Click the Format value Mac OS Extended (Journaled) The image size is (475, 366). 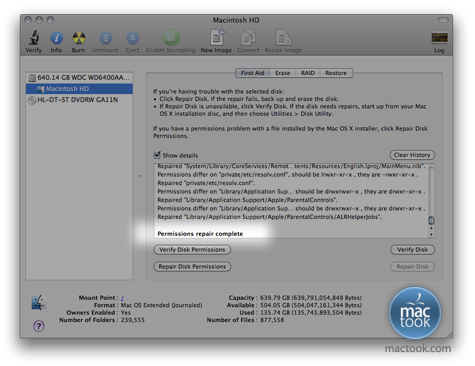click(x=161, y=305)
